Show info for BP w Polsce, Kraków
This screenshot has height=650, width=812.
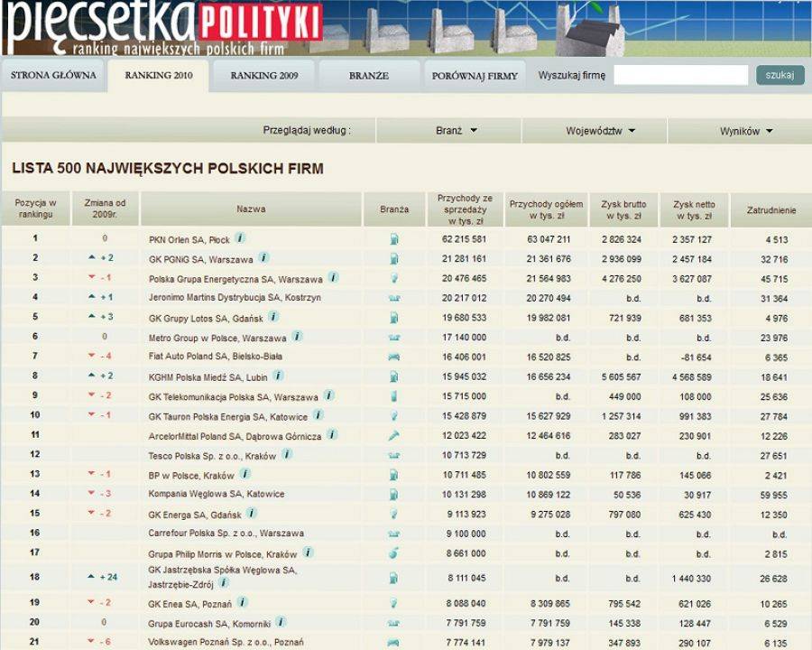[x=245, y=474]
